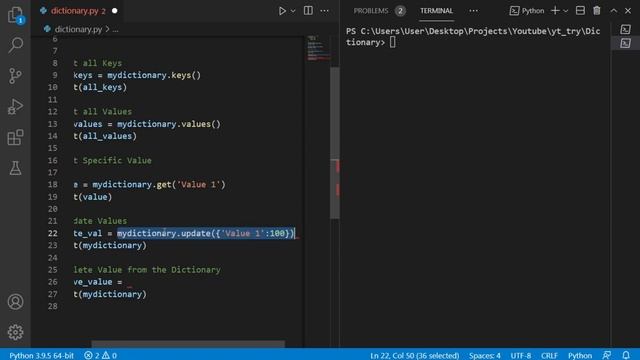Select language mode Python in status bar
The height and width of the screenshot is (360, 640).
tap(580, 356)
